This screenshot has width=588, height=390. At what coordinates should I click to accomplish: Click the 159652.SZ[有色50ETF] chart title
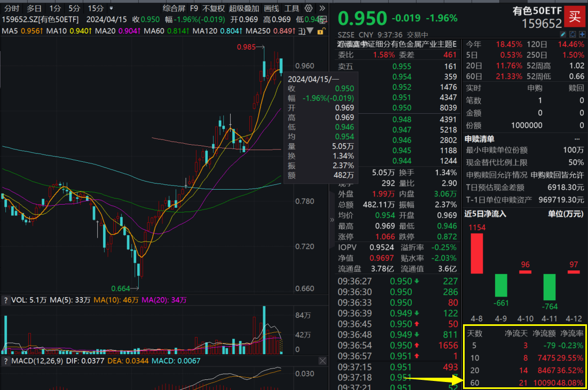[x=41, y=19]
